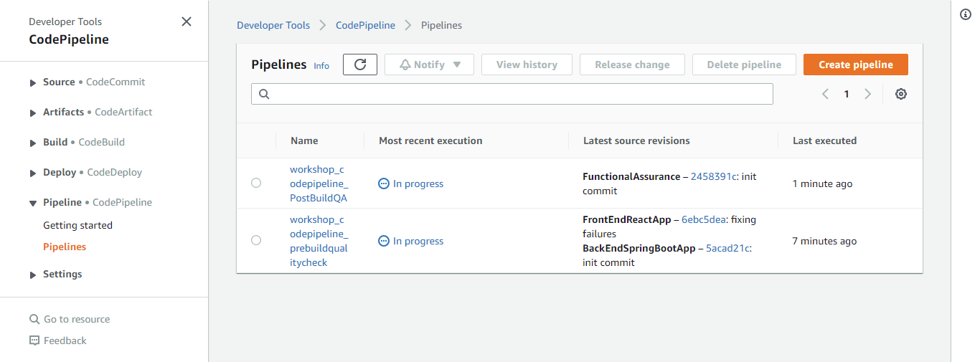980x362 pixels.
Task: Click the Last executed column header
Action: click(824, 140)
